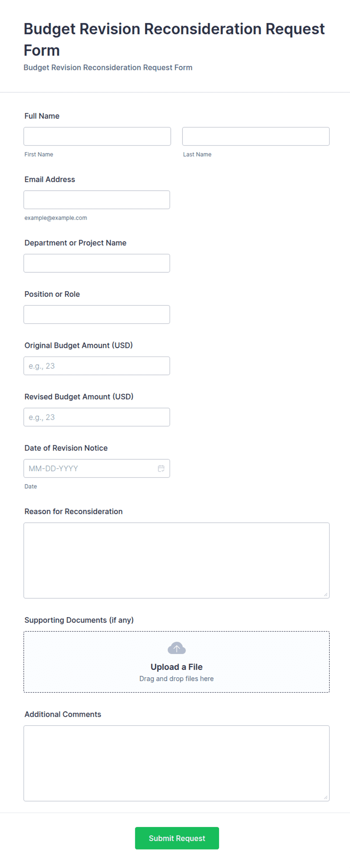Focus the Original Budget Amount field

[97, 366]
